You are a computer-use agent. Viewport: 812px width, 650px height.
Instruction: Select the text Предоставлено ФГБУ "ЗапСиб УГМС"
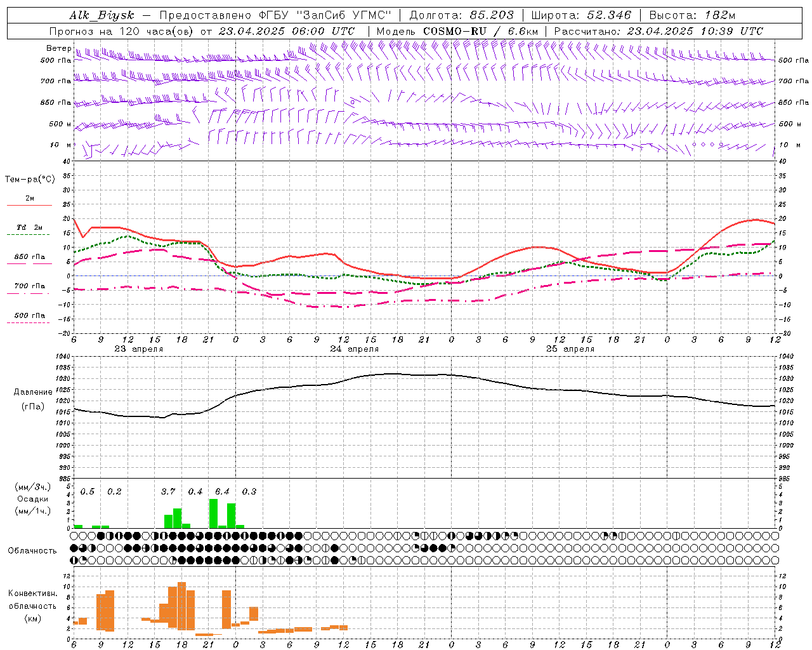pos(275,16)
